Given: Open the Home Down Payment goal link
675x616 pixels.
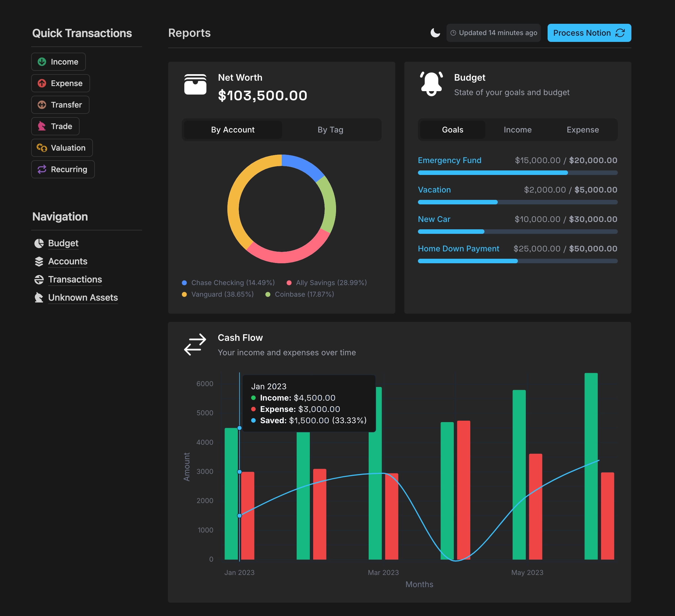Looking at the screenshot, I should pos(458,248).
